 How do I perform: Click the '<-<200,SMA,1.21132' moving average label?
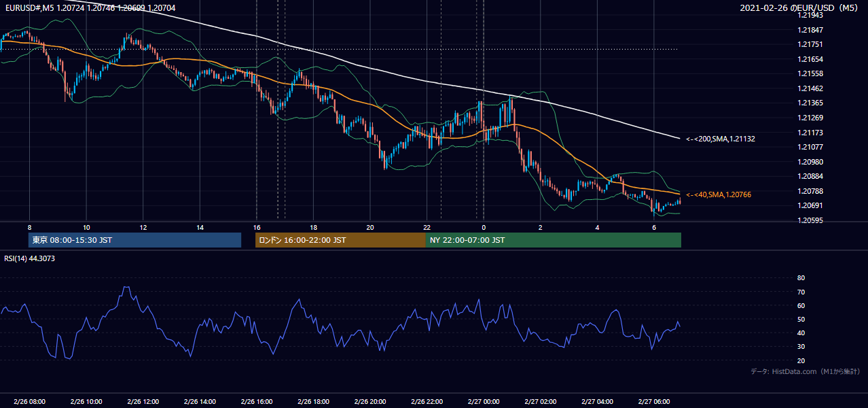(x=721, y=139)
